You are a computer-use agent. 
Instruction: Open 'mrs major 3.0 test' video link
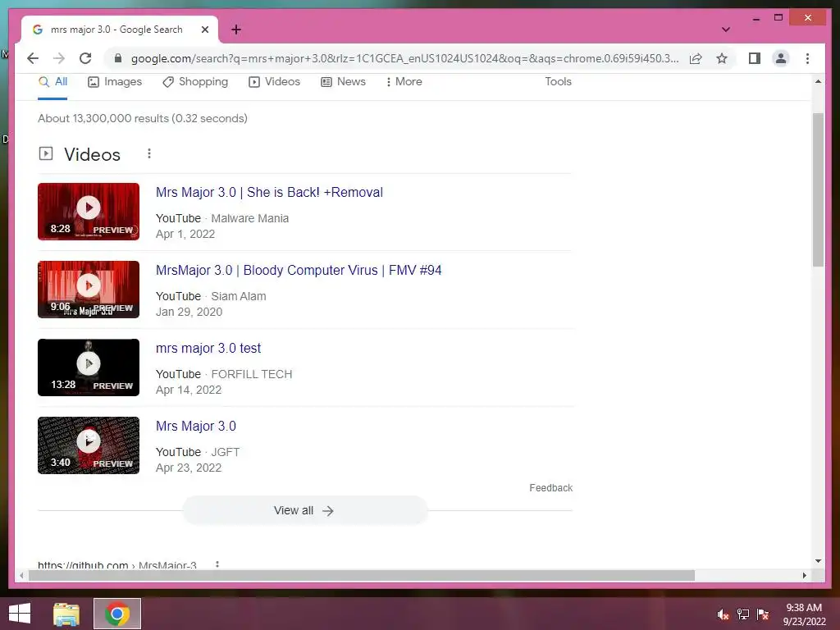tap(208, 348)
